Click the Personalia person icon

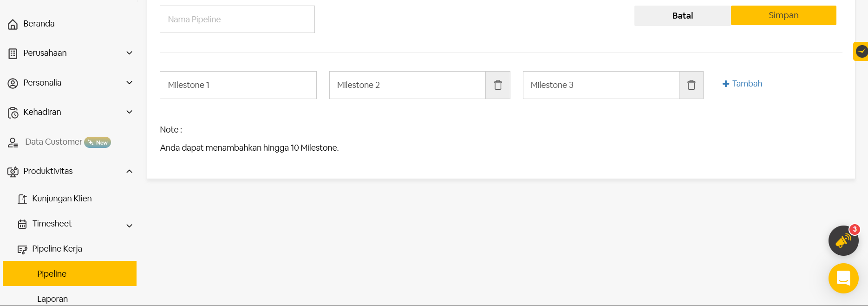pyautogui.click(x=13, y=83)
